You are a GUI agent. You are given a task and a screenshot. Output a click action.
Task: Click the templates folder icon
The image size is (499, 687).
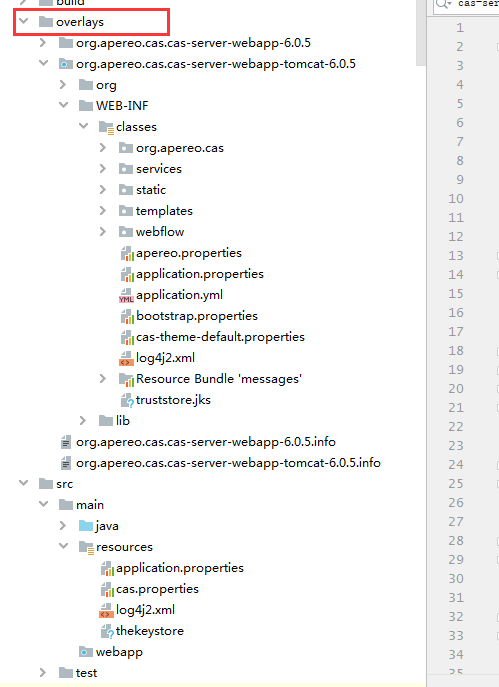[126, 210]
